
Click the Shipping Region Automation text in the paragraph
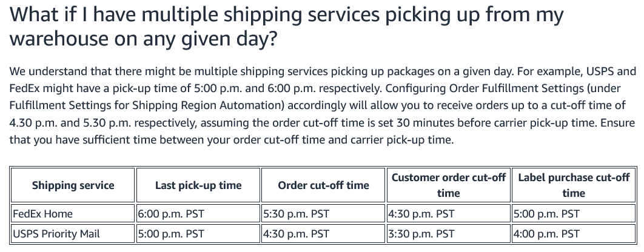pos(208,105)
